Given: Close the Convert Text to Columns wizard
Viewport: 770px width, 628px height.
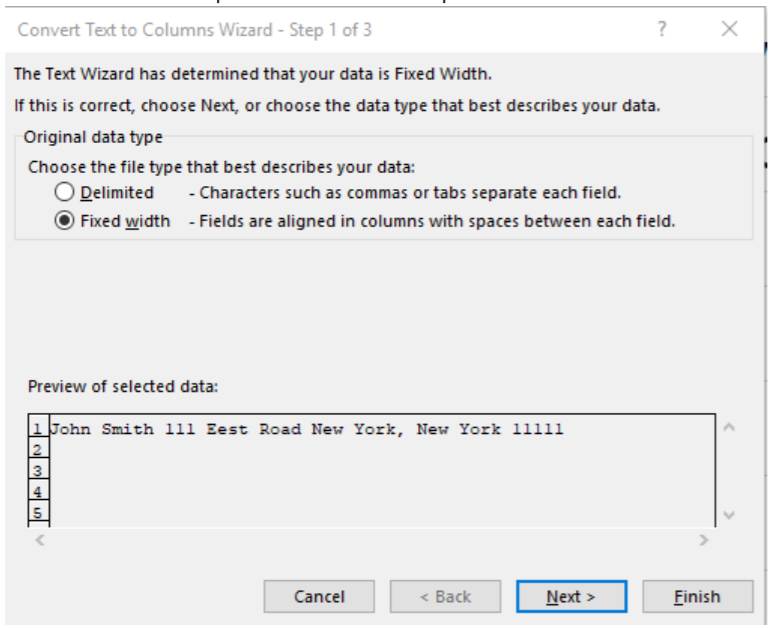Looking at the screenshot, I should coord(730,30).
